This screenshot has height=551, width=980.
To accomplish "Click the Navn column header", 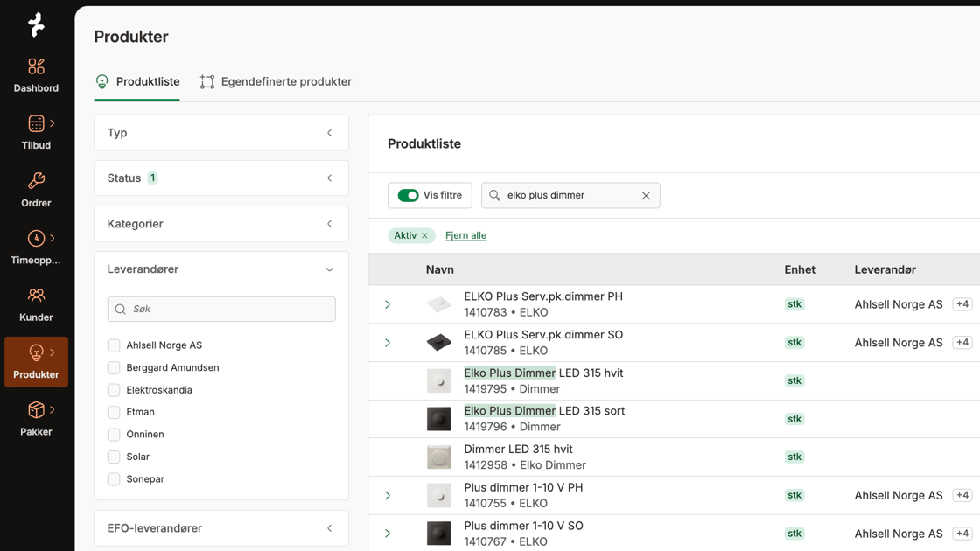I will (440, 270).
